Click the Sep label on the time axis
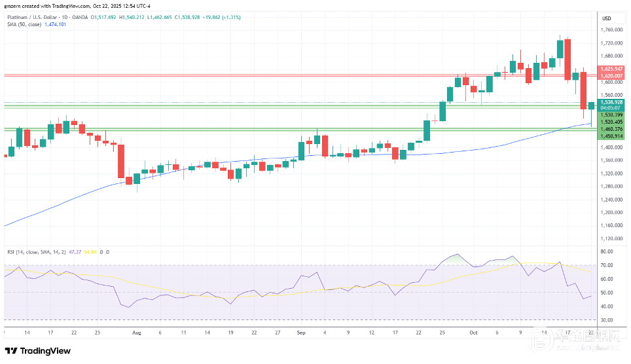The width and height of the screenshot is (631, 364). [x=300, y=333]
